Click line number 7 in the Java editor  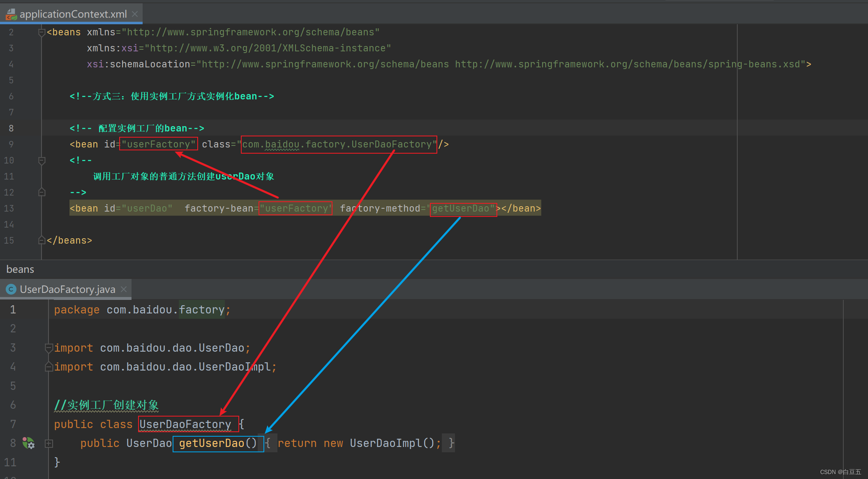point(13,424)
